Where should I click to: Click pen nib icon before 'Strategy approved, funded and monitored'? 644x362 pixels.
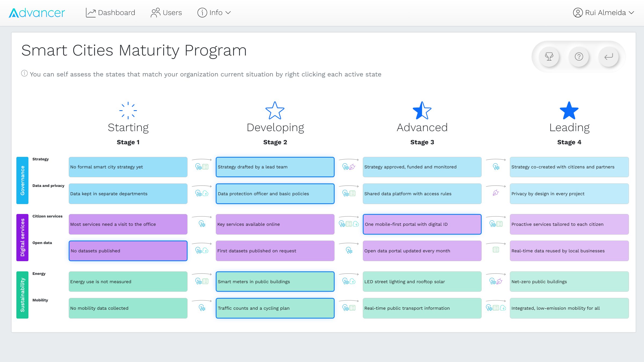[x=352, y=167]
